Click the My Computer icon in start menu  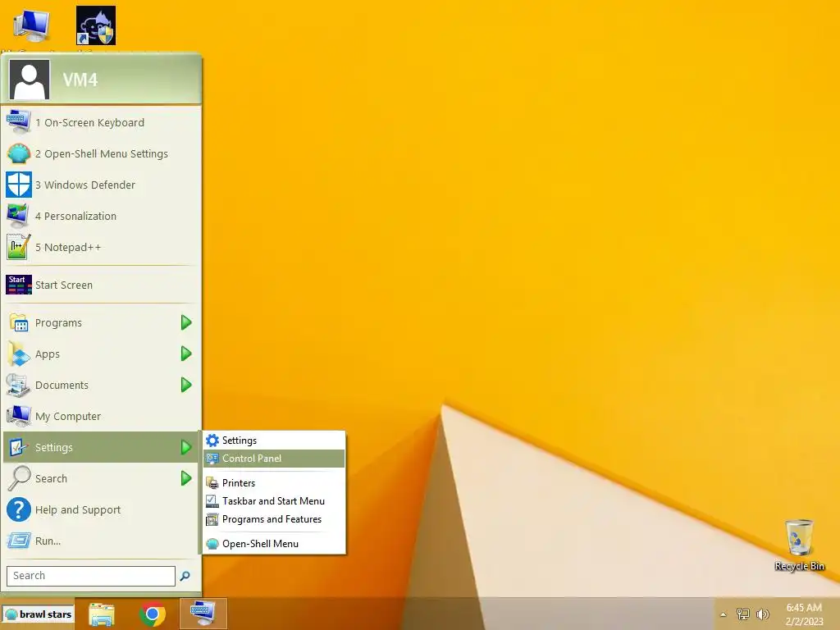[18, 416]
